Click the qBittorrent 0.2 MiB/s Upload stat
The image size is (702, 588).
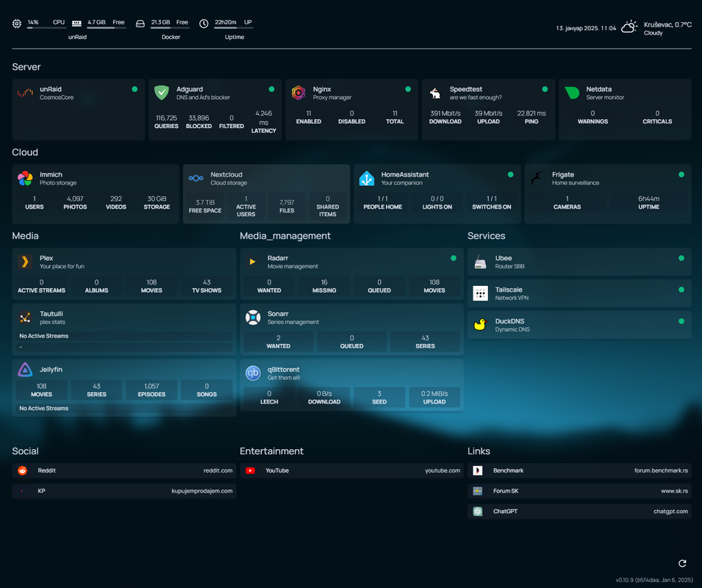tap(434, 398)
